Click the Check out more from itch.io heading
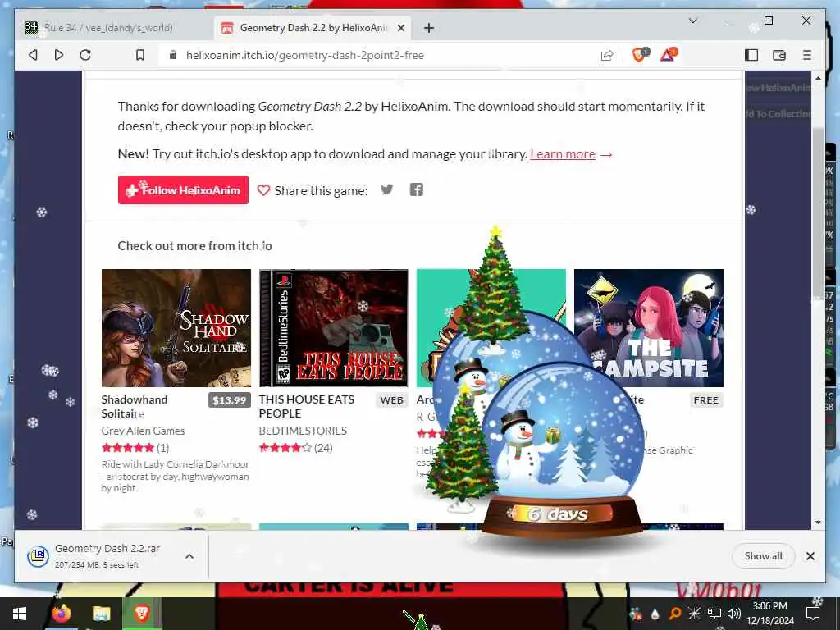Image resolution: width=840 pixels, height=630 pixels. 195,246
